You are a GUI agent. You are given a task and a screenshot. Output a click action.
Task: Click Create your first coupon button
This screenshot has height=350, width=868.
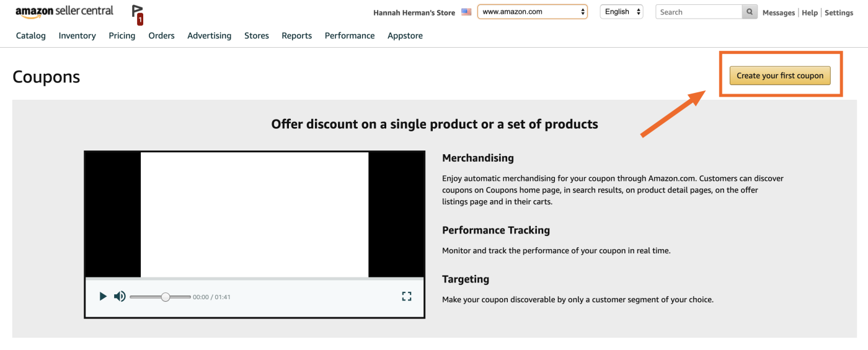coord(780,76)
